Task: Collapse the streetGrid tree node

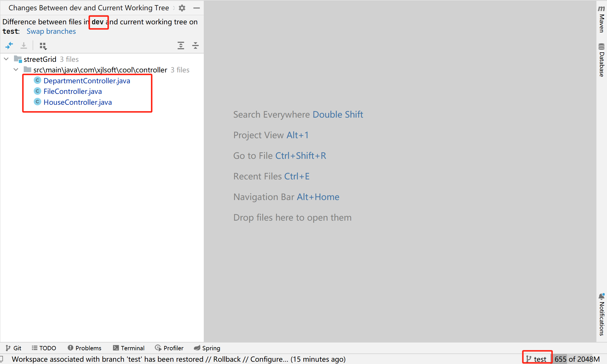Action: pyautogui.click(x=6, y=59)
